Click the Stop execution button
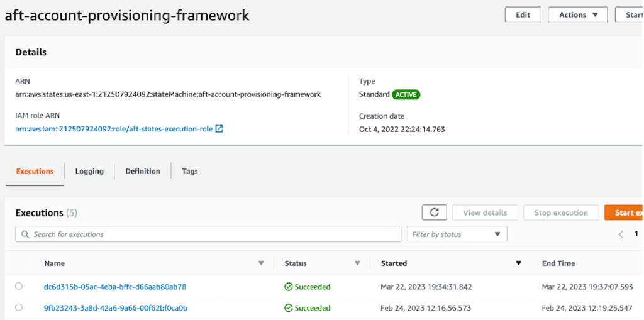 pos(561,212)
